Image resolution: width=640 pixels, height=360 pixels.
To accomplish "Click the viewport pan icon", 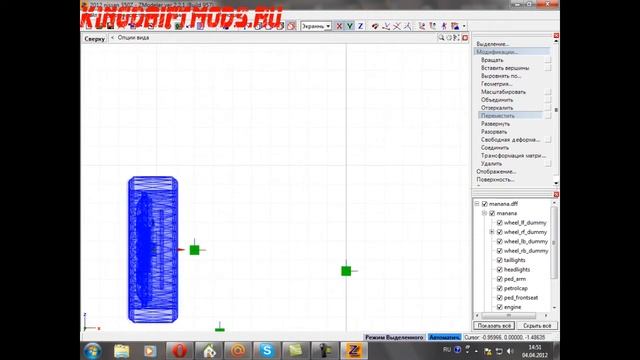I will click(449, 38).
